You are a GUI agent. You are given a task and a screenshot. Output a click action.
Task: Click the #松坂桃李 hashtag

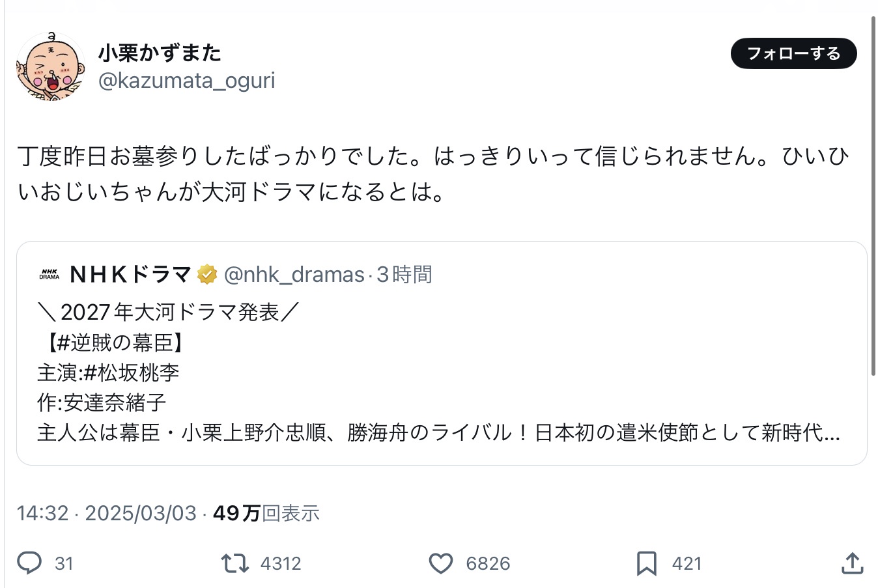(x=132, y=372)
